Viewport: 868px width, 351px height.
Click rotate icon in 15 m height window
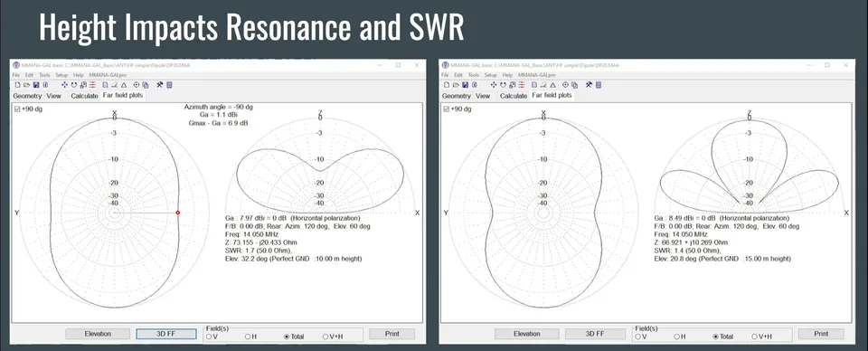[504, 85]
